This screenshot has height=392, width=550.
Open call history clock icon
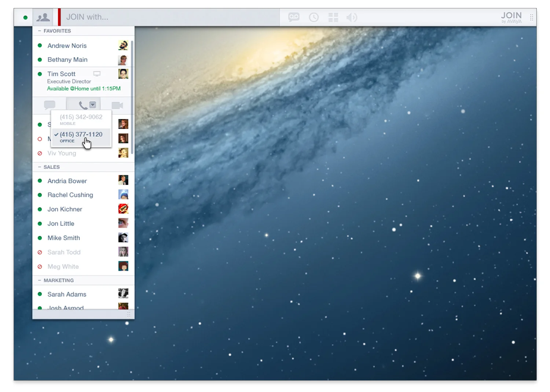(x=314, y=17)
